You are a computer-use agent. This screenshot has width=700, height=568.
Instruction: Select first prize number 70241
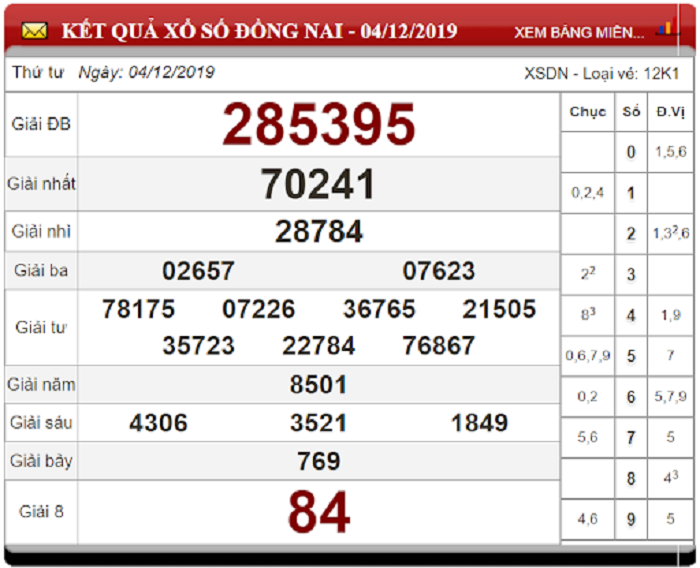318,184
